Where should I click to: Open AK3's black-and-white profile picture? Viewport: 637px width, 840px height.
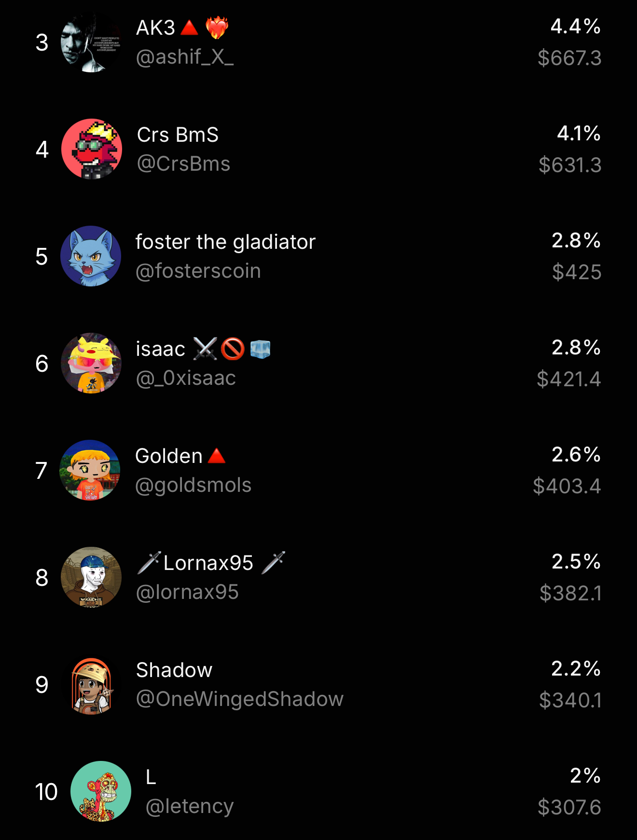point(91,42)
